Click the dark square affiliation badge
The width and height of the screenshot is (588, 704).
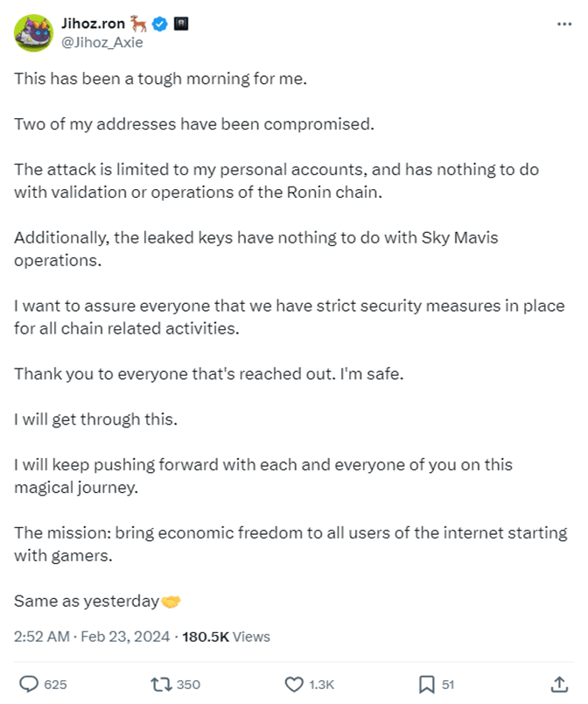pyautogui.click(x=179, y=24)
